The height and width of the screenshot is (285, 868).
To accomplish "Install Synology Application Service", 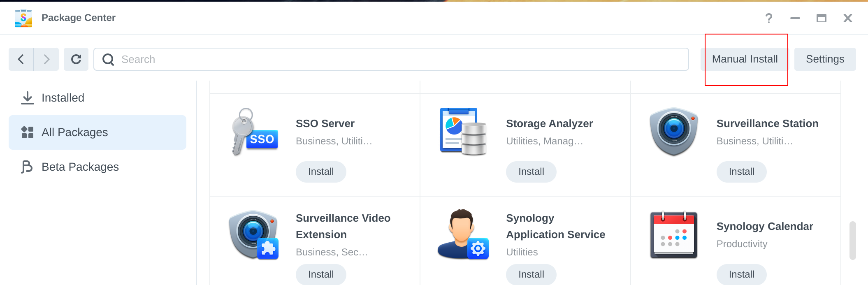I will 531,274.
